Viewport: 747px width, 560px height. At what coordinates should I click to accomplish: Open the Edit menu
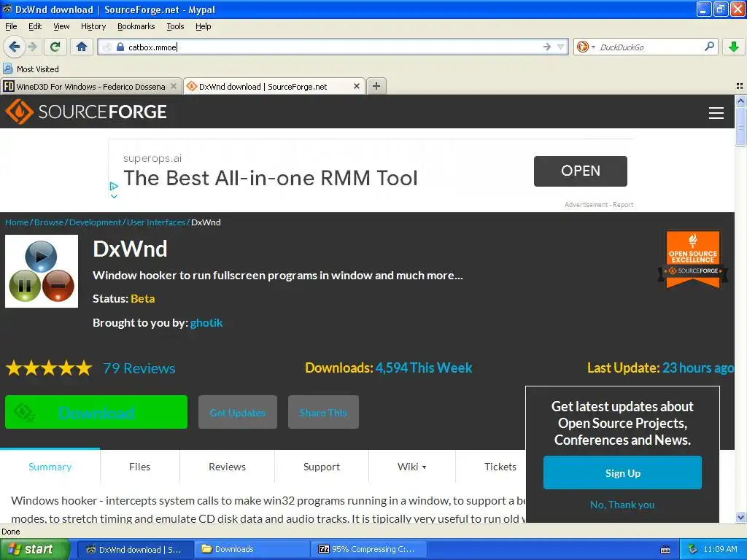(35, 26)
